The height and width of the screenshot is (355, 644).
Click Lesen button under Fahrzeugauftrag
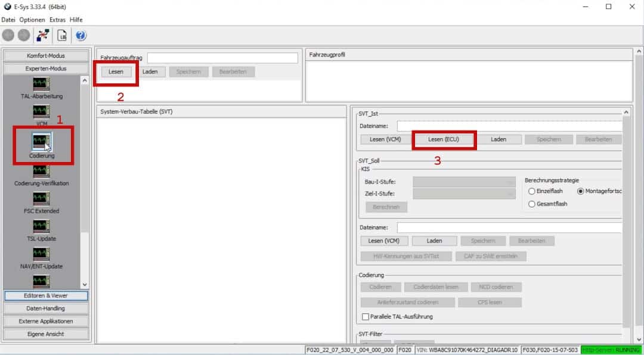click(116, 72)
